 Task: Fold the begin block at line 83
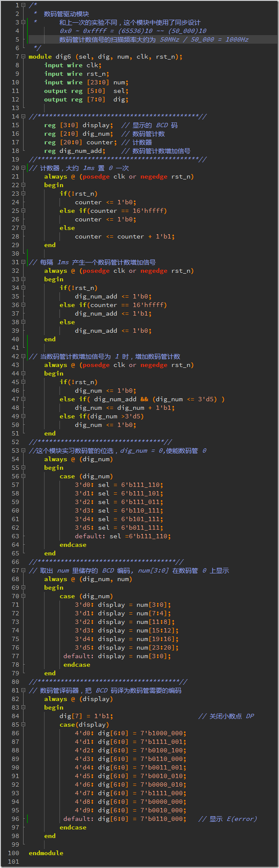[x=24, y=707]
